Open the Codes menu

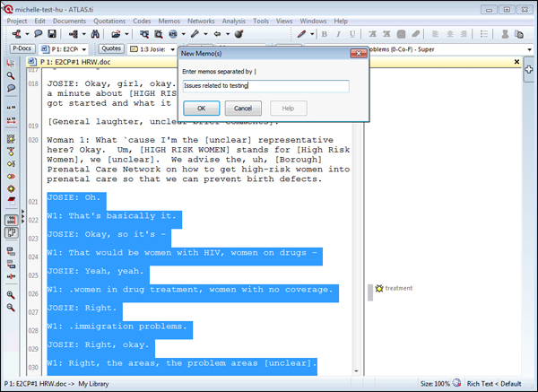(x=143, y=20)
